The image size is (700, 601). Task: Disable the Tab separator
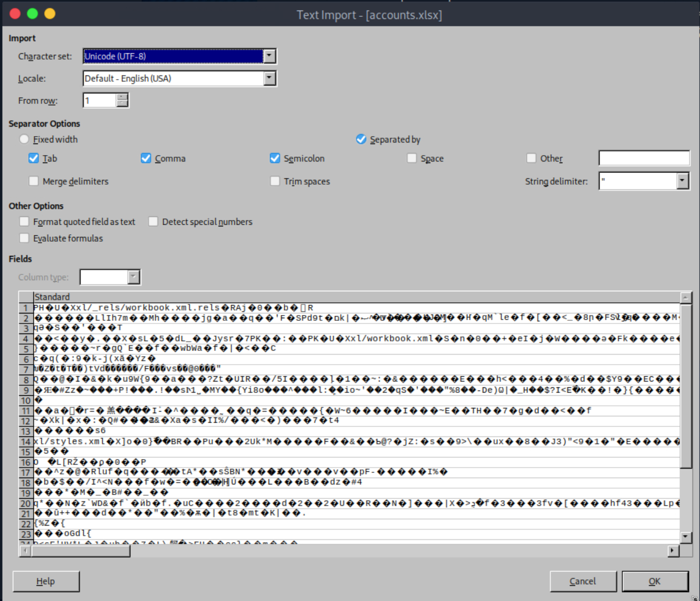pyautogui.click(x=33, y=158)
